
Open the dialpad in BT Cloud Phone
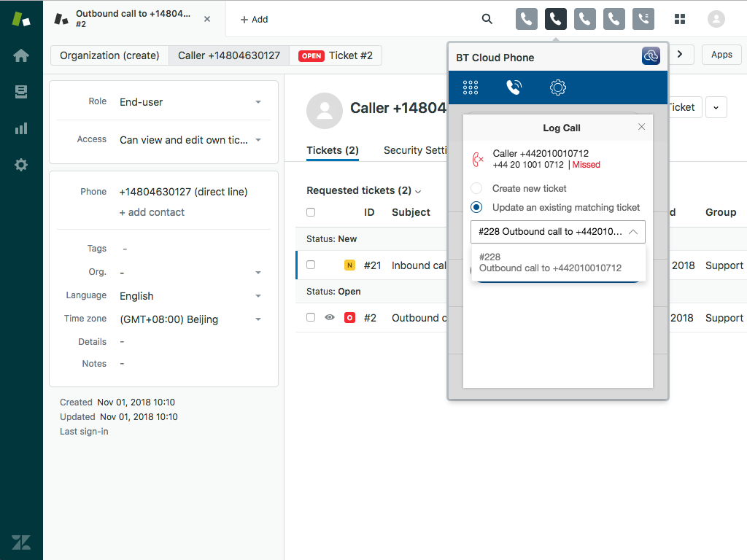pyautogui.click(x=470, y=87)
